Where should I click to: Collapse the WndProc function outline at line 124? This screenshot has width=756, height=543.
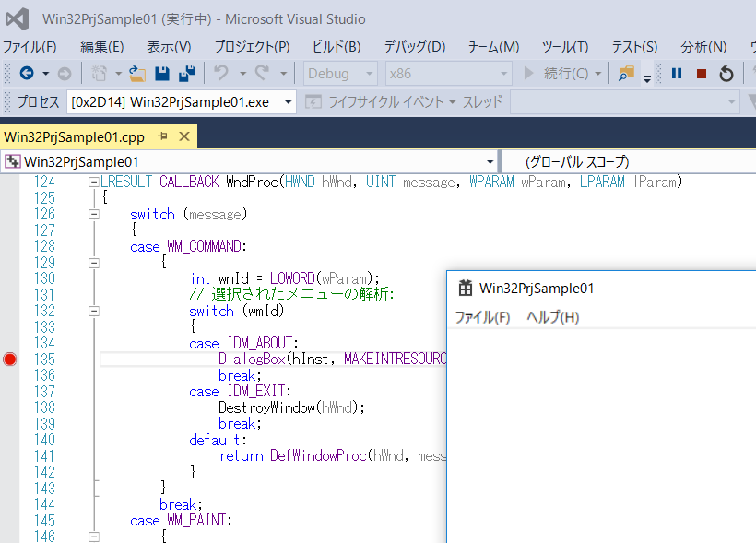(x=93, y=183)
